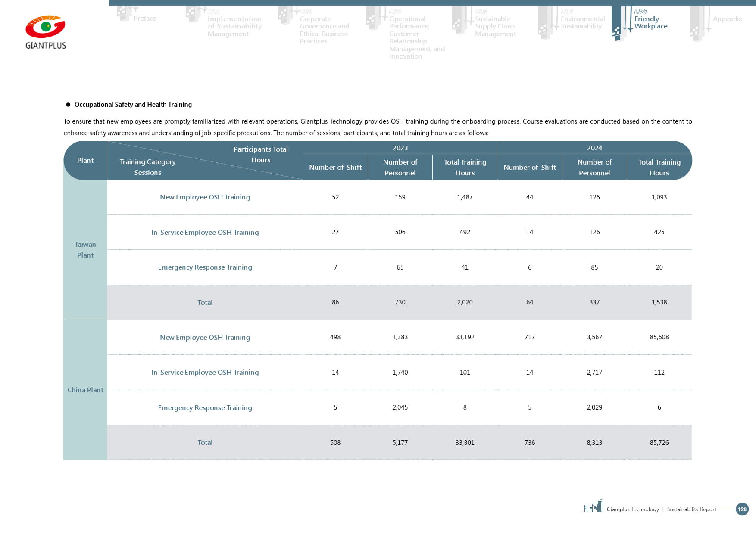Click the building icon beside Appendix
Viewport: 756px width, 534px height.
coord(697,24)
